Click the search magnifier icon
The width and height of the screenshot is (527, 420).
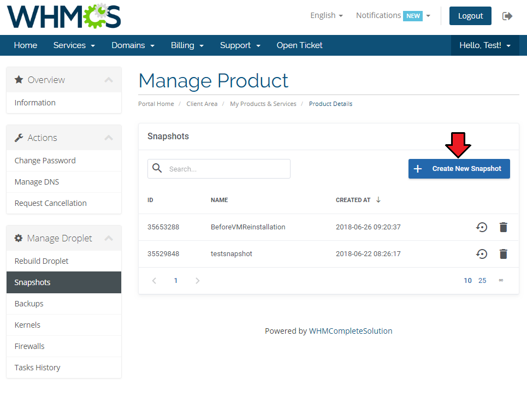[x=157, y=168]
